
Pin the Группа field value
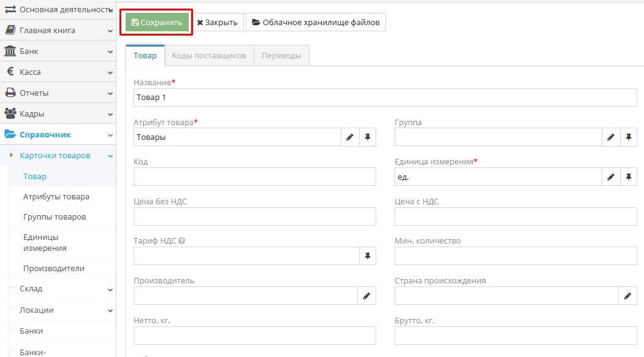(x=628, y=137)
